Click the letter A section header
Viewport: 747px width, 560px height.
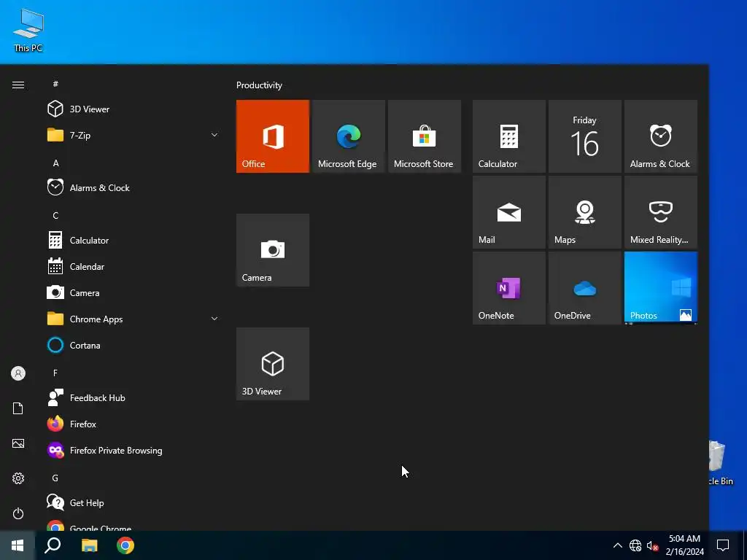[x=55, y=163]
